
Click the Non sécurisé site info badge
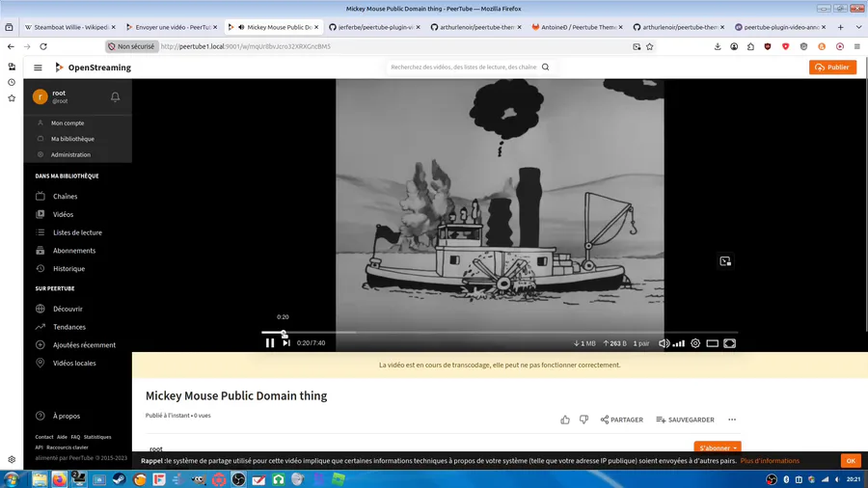[132, 46]
